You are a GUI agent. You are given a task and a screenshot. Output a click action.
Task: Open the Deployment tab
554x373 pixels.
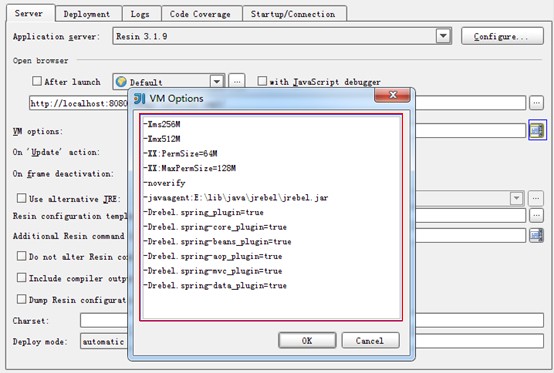88,14
